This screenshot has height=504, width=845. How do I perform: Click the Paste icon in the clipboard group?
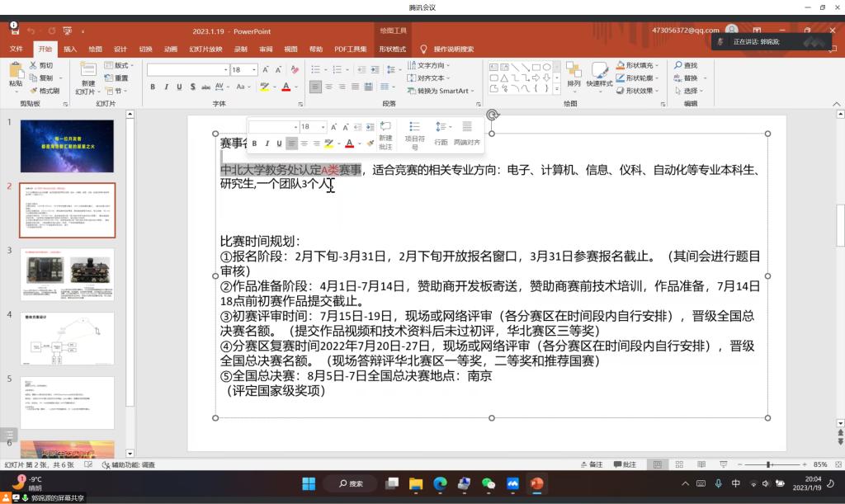pyautogui.click(x=16, y=70)
